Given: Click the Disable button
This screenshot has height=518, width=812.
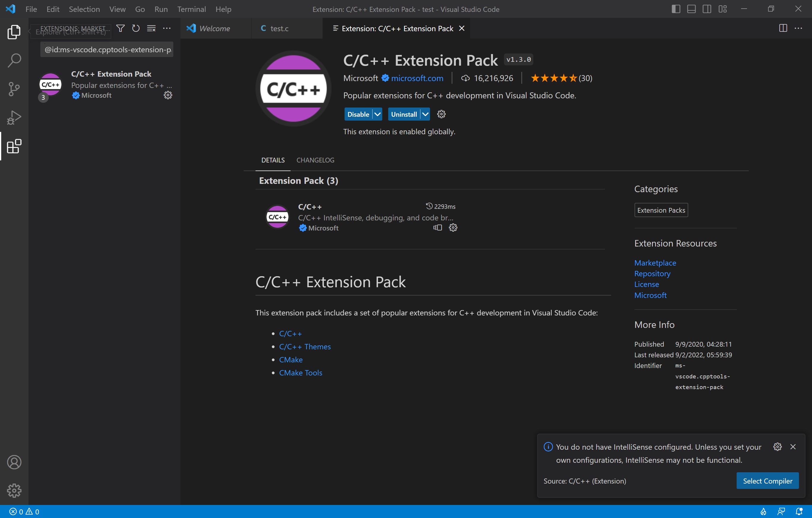Looking at the screenshot, I should [358, 114].
